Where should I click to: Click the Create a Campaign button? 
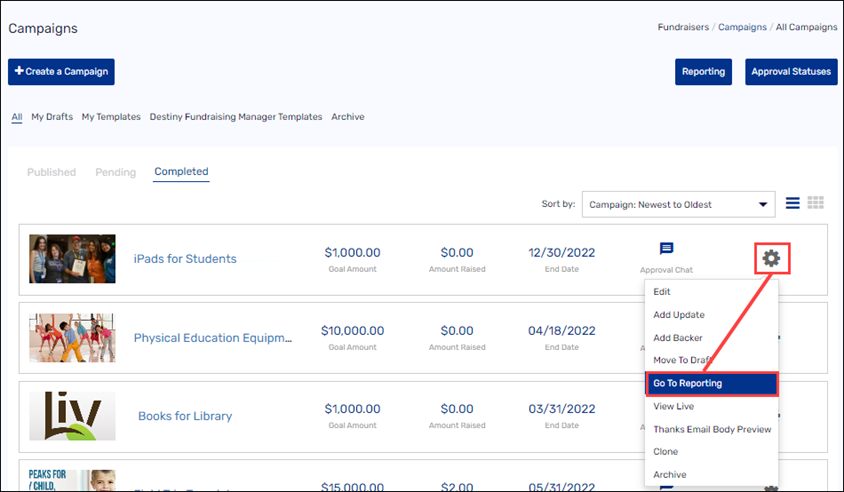[x=61, y=72]
